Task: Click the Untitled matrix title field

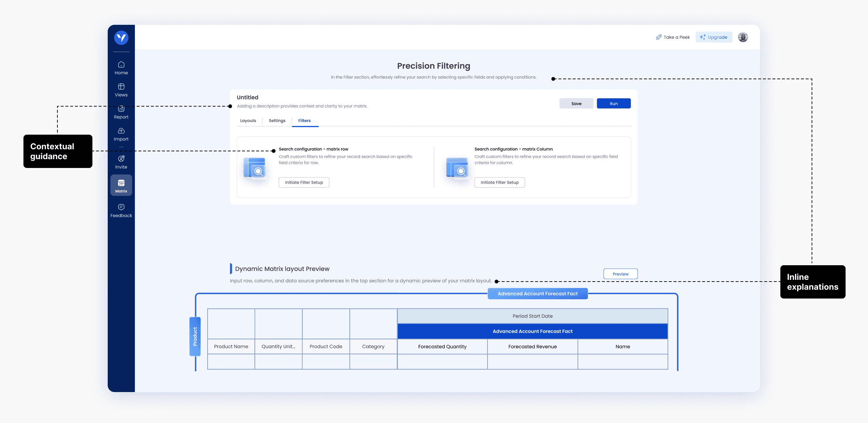Action: pos(247,98)
